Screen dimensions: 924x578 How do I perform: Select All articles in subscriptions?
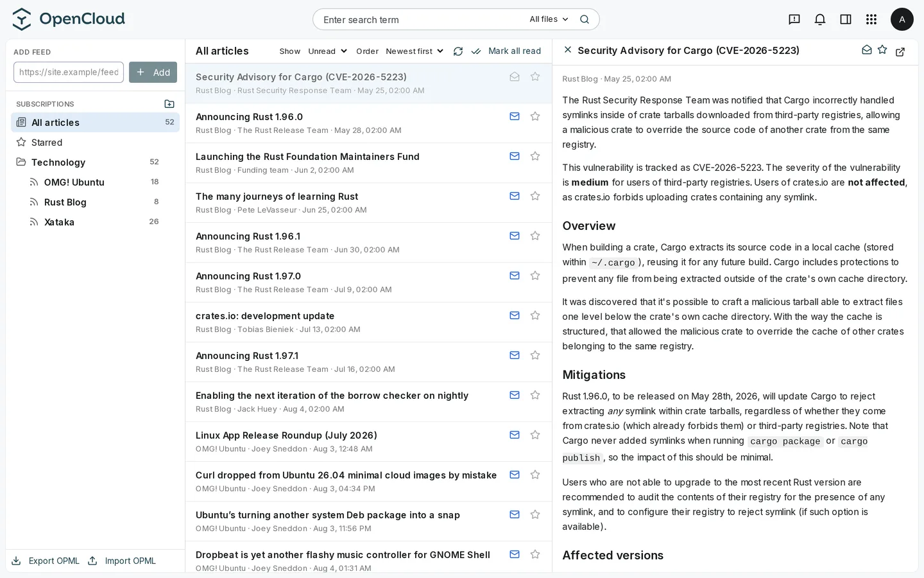coord(95,123)
